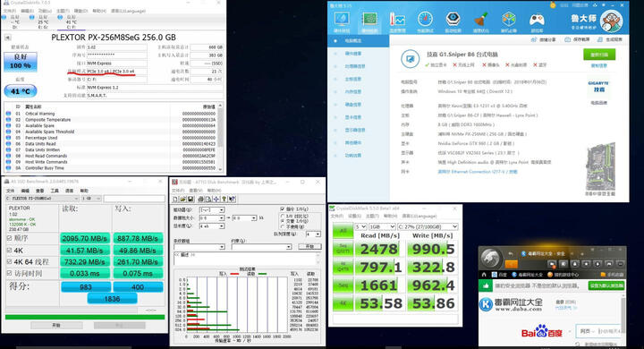644x349 pixels.
Task: Open the test count 5 dropdown in CrystalDiskMark
Action: pyautogui.click(x=360, y=227)
